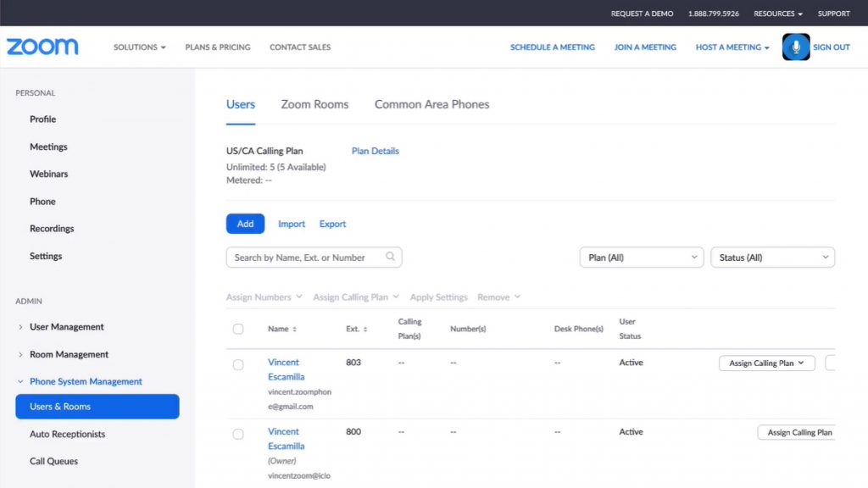This screenshot has height=488, width=868.
Task: Open Assign Calling Plan for extension 803
Action: point(766,363)
